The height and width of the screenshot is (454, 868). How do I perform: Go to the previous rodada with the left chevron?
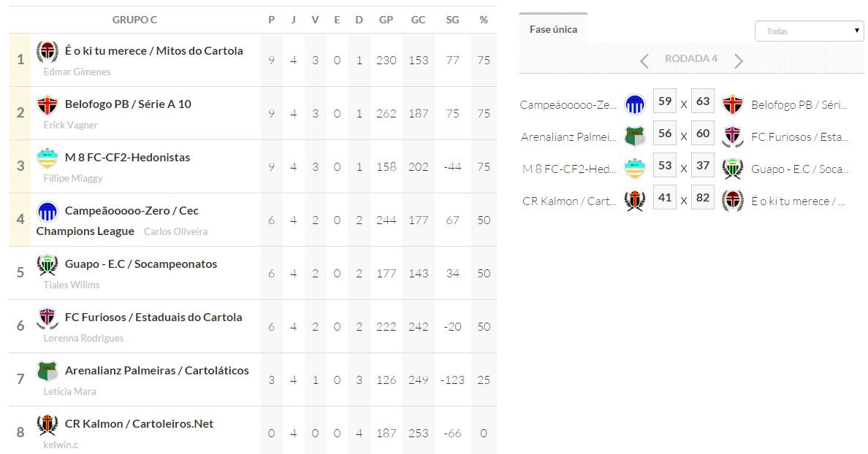[644, 61]
